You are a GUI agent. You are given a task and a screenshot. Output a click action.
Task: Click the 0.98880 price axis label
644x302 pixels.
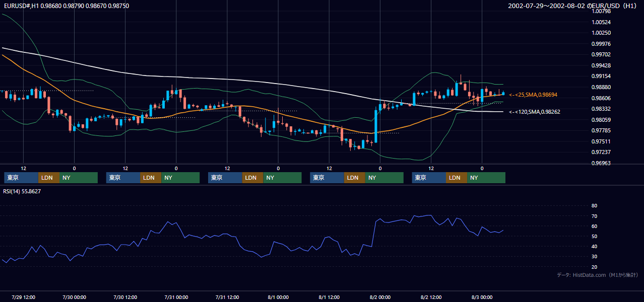602,87
